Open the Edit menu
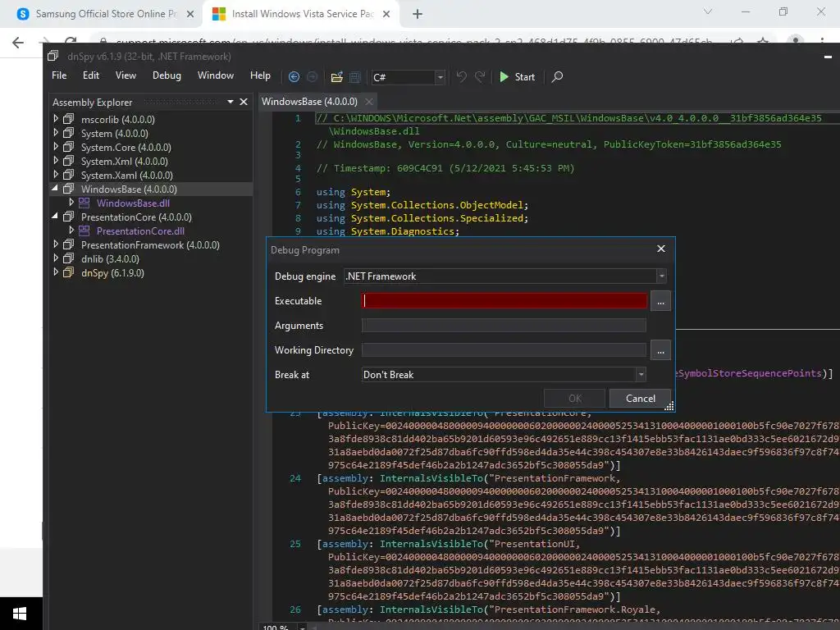This screenshot has height=630, width=840. click(x=90, y=75)
